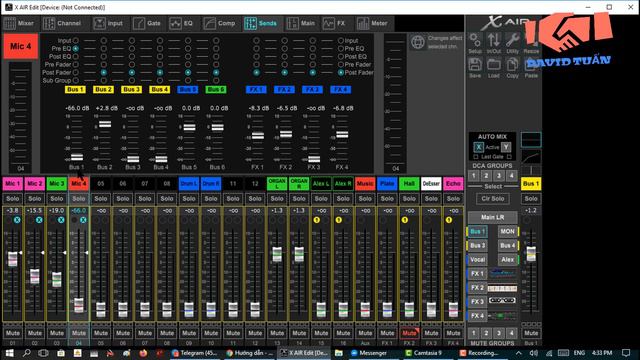
Task: Select the MON bus button
Action: pyautogui.click(x=507, y=231)
